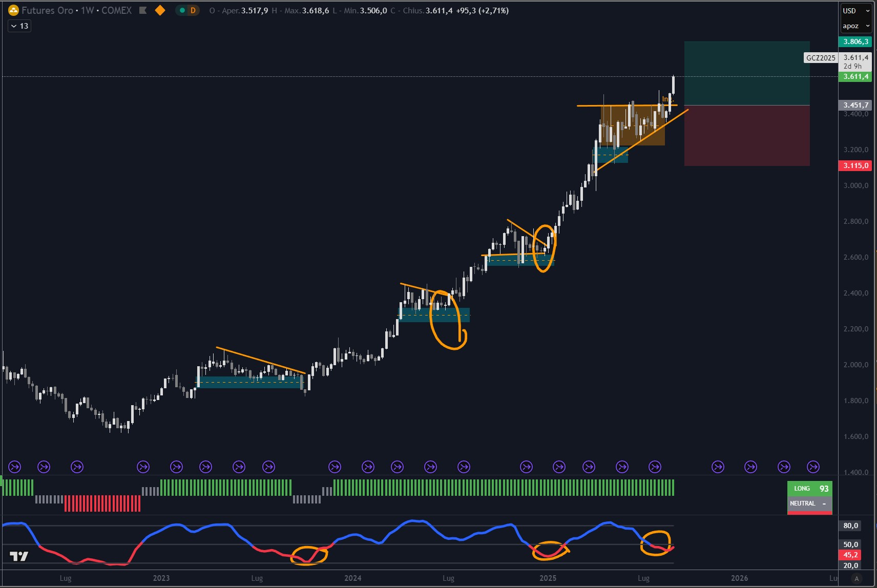Click the purple rollover marker just before the 2024 label
This screenshot has height=588, width=877.
pos(335,467)
